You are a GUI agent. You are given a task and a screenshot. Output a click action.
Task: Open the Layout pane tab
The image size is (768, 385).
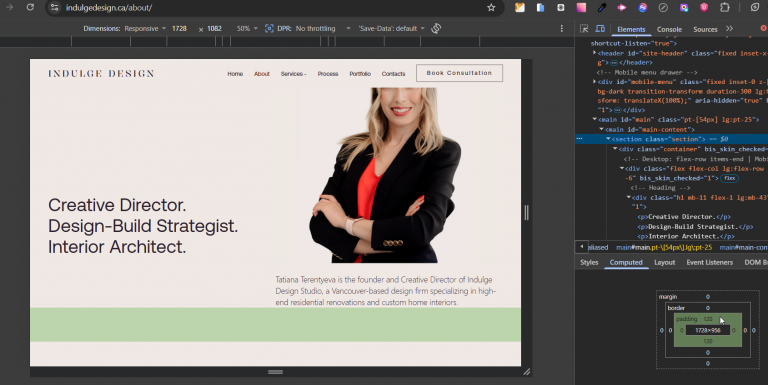[665, 263]
